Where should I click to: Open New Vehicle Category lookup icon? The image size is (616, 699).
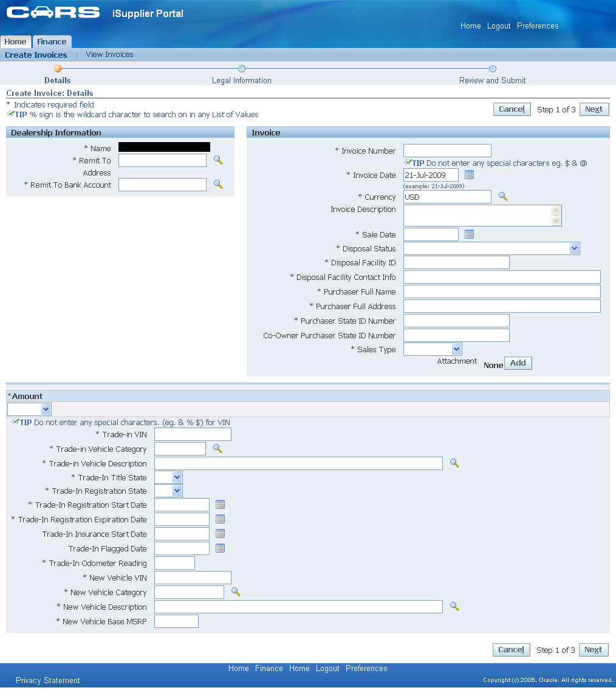[x=236, y=592]
